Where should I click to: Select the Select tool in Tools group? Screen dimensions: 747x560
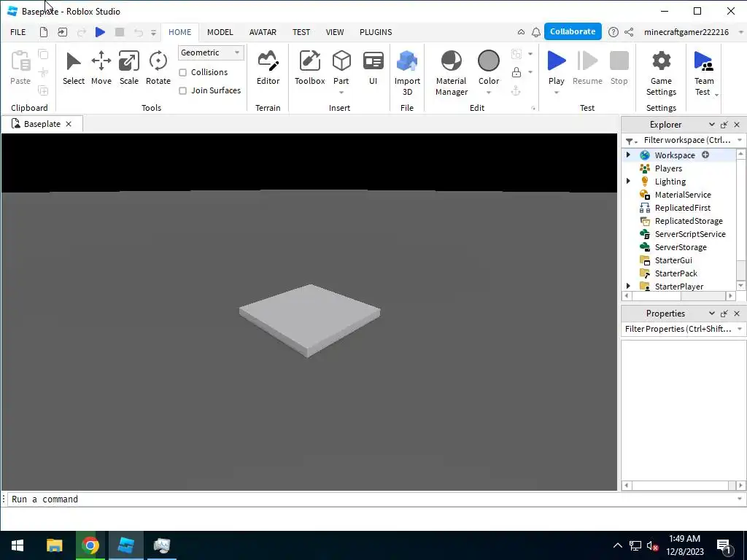pos(74,69)
